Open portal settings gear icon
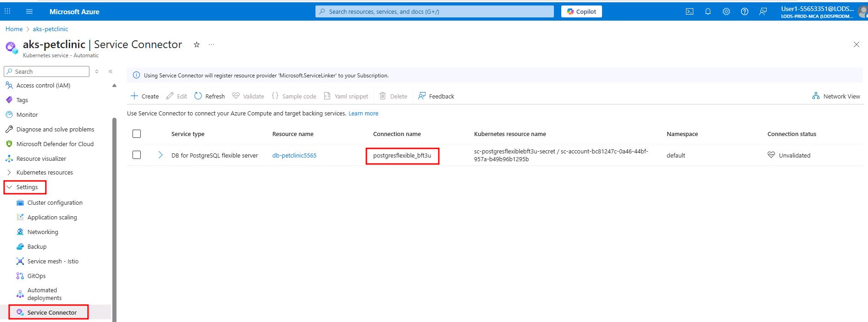868x322 pixels. [726, 11]
